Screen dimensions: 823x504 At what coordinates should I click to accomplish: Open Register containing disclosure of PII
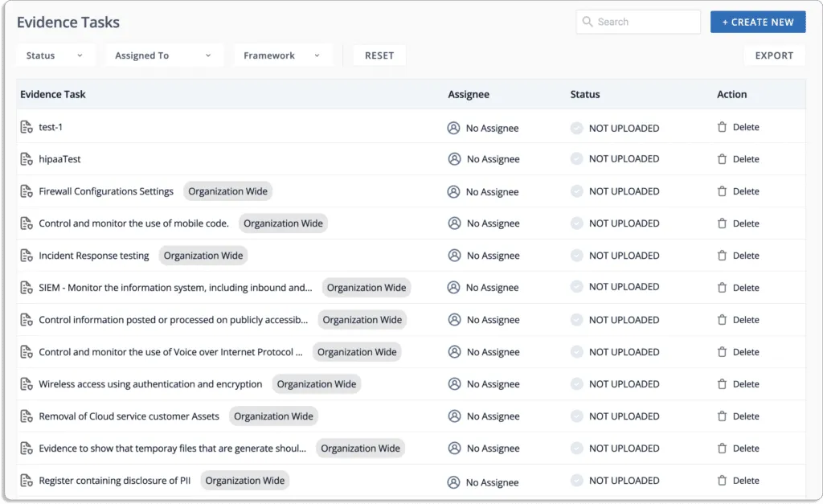(x=114, y=481)
